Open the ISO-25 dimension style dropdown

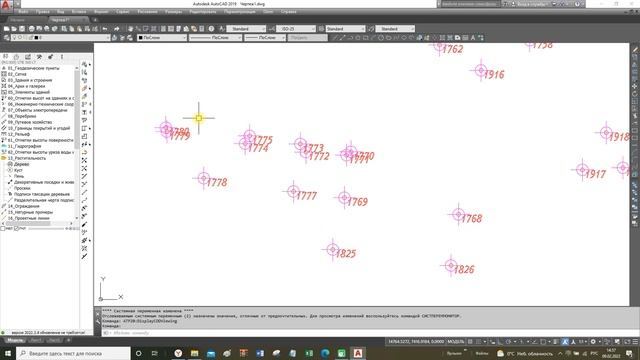[x=296, y=29]
